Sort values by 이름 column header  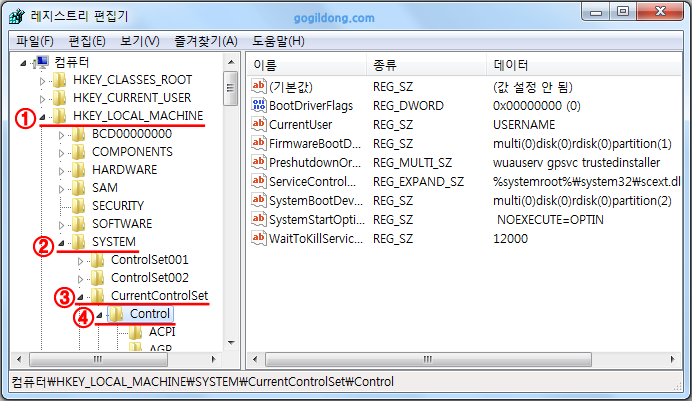coord(306,65)
